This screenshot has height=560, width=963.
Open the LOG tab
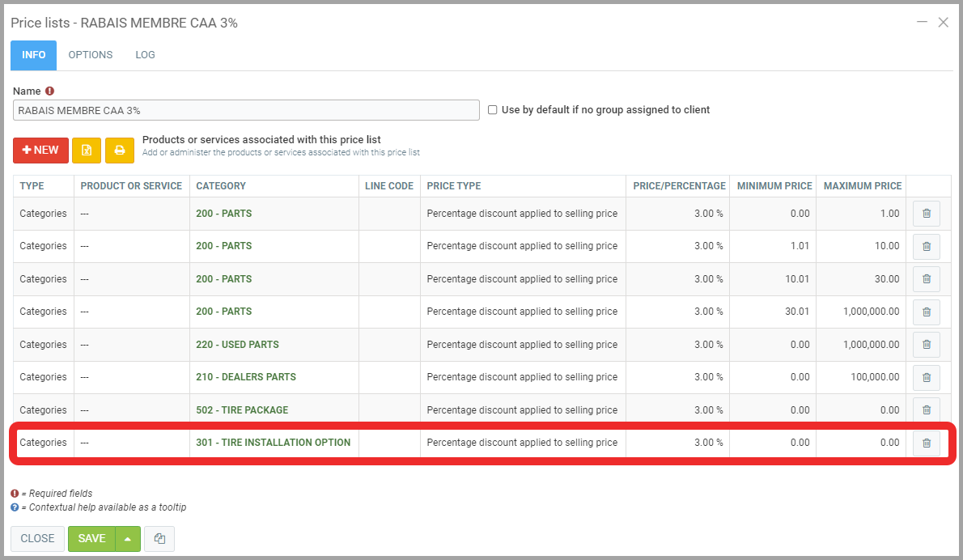145,55
